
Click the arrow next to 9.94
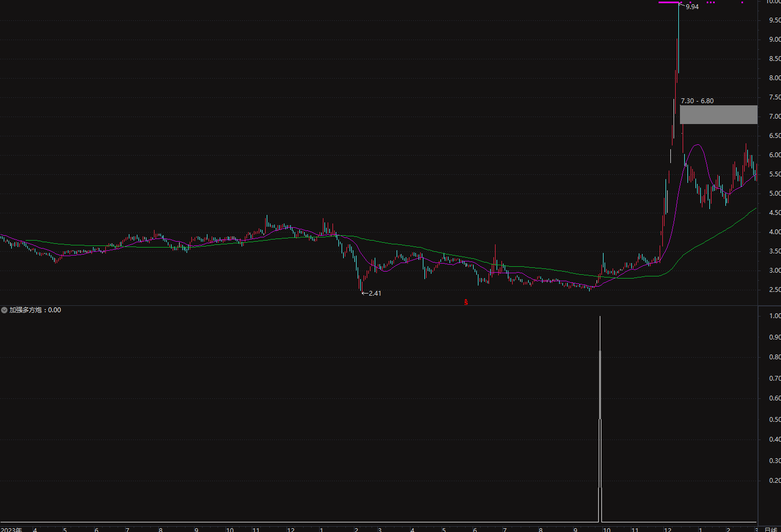(x=682, y=5)
